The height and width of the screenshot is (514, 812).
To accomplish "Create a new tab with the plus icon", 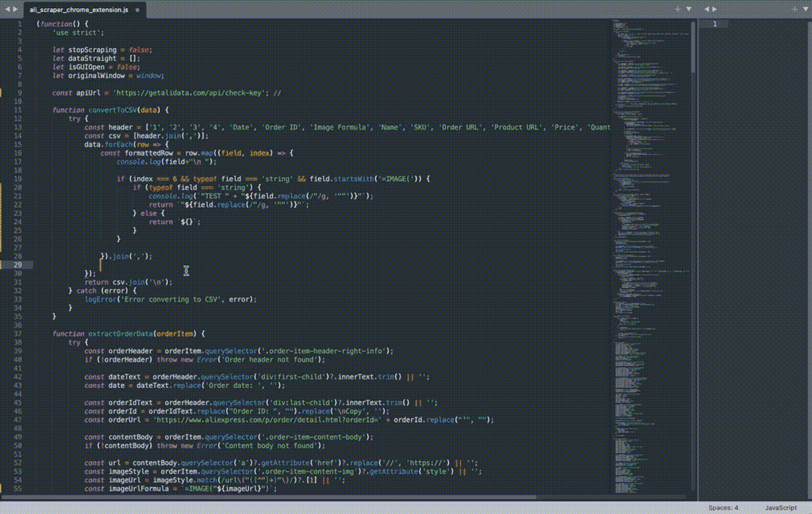I will point(676,9).
